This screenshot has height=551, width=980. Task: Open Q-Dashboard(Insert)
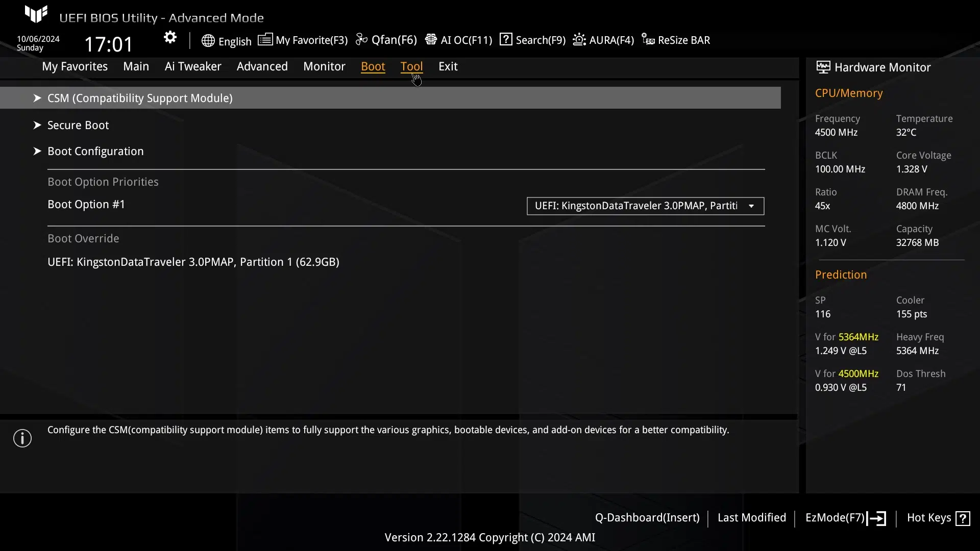(647, 517)
